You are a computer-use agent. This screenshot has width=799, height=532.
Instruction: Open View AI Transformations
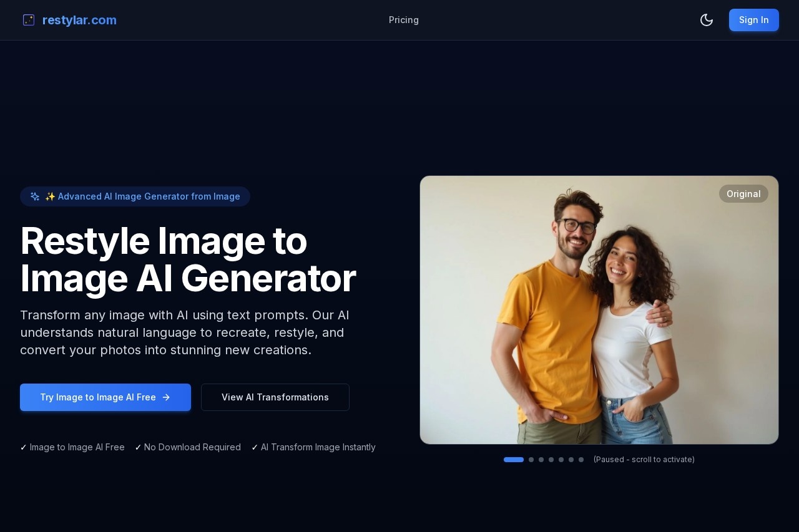pyautogui.click(x=275, y=397)
